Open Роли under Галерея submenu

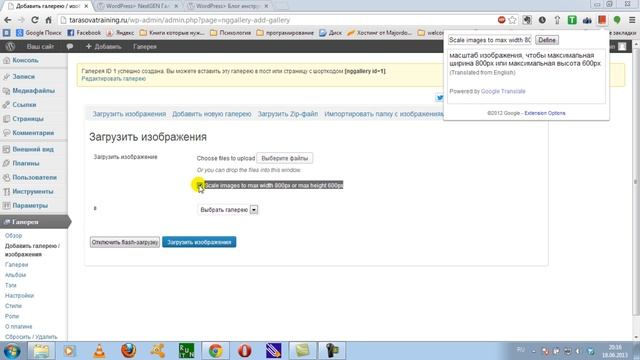tap(12, 316)
